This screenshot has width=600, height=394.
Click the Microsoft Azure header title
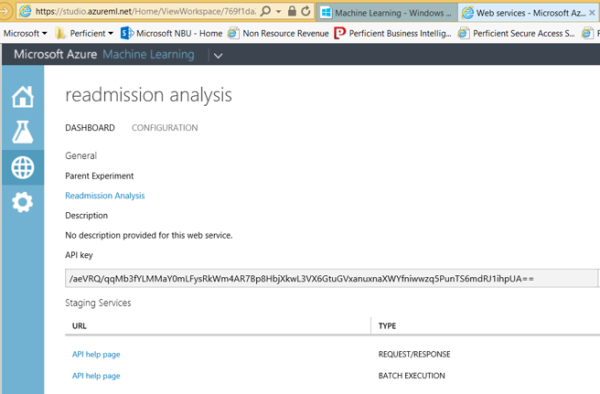(x=55, y=54)
